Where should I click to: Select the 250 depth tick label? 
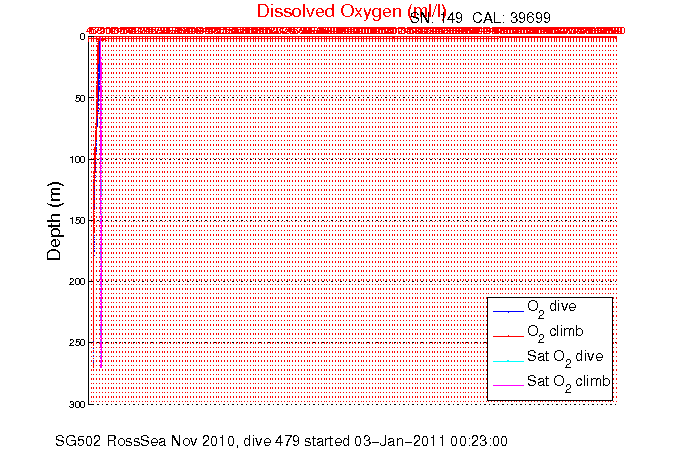coord(77,343)
